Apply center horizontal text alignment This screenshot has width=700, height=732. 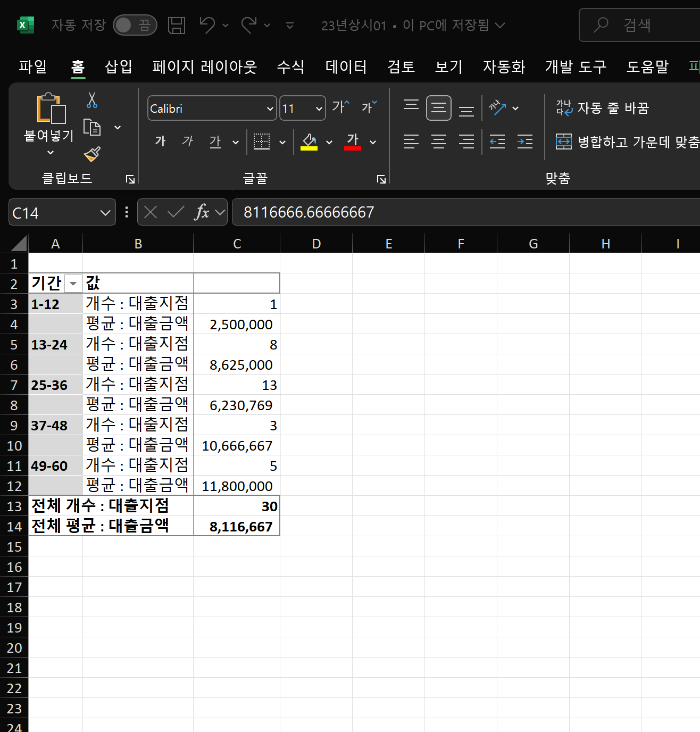[439, 142]
